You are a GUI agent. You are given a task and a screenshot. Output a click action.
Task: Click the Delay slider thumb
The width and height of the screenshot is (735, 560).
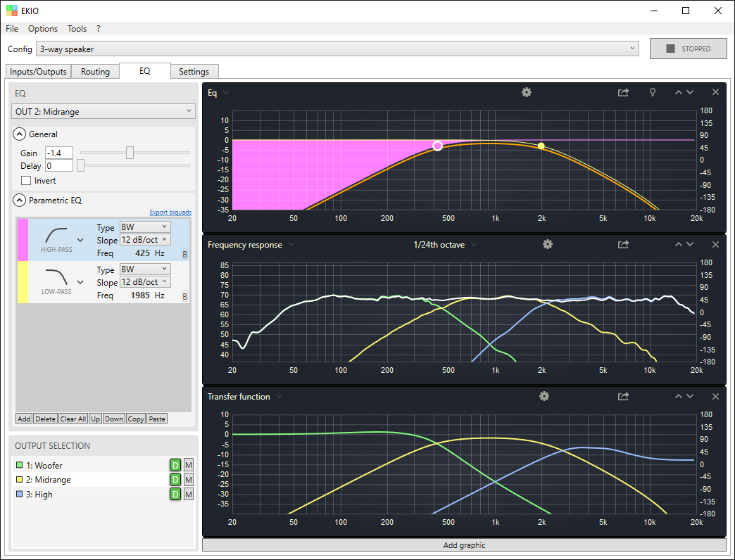coord(81,165)
